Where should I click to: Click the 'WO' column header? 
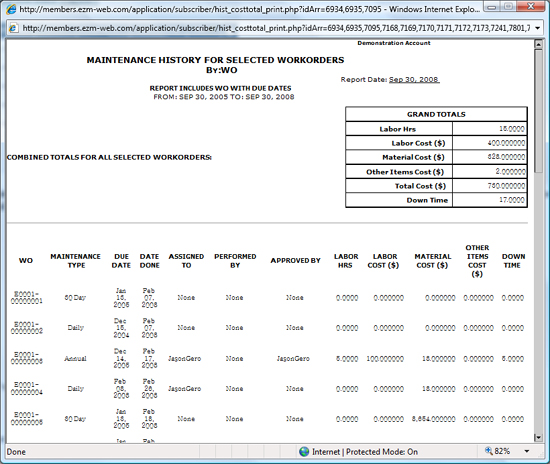point(26,261)
